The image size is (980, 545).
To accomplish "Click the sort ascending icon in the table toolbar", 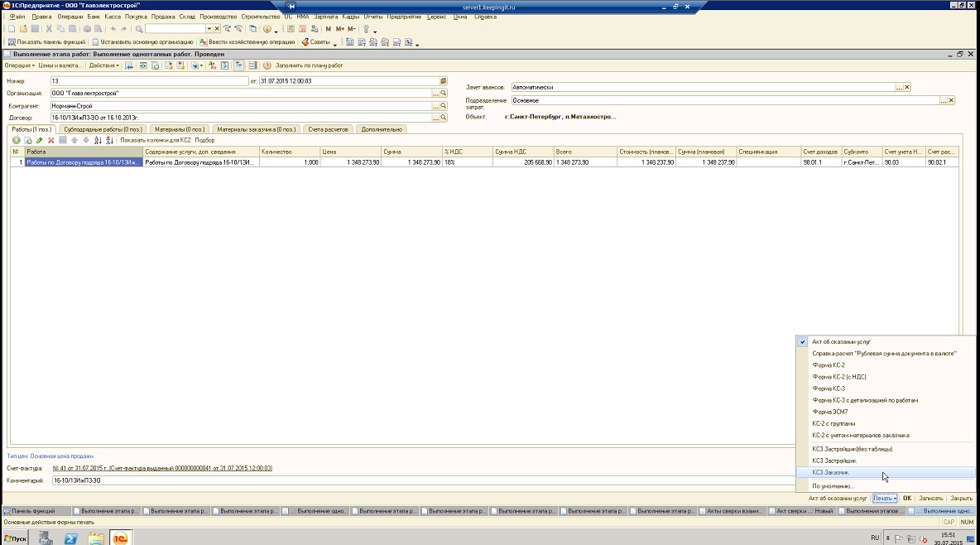I will [x=98, y=140].
